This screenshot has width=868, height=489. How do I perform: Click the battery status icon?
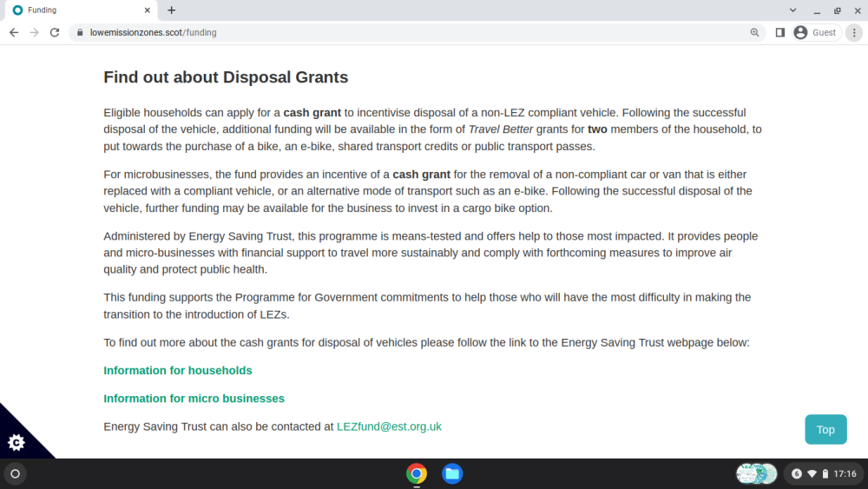tap(825, 474)
